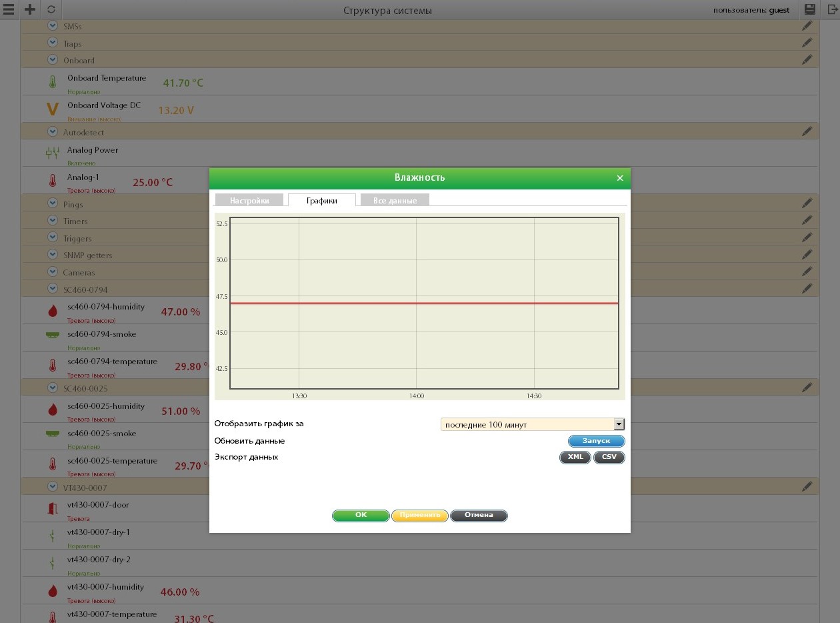The height and width of the screenshot is (623, 840).
Task: Click the sc460-0025-humidity sensor name
Action: [106, 406]
